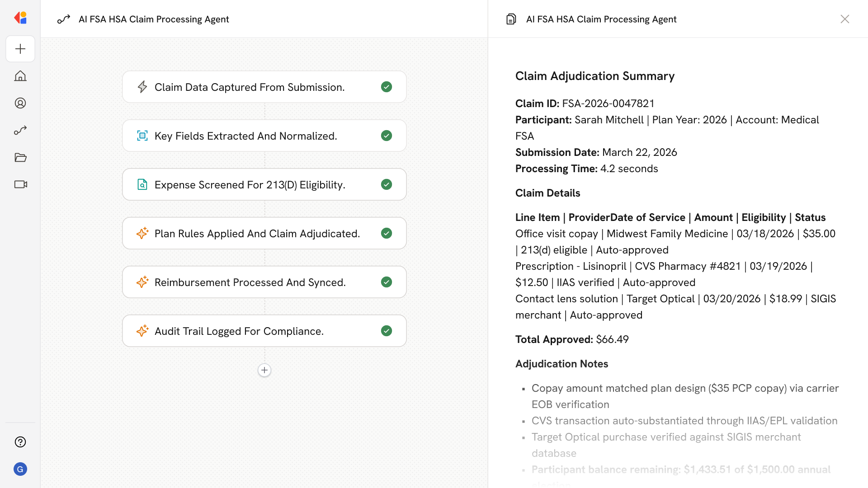The image size is (868, 488).
Task: Add a new step below the workflow
Action: point(264,370)
